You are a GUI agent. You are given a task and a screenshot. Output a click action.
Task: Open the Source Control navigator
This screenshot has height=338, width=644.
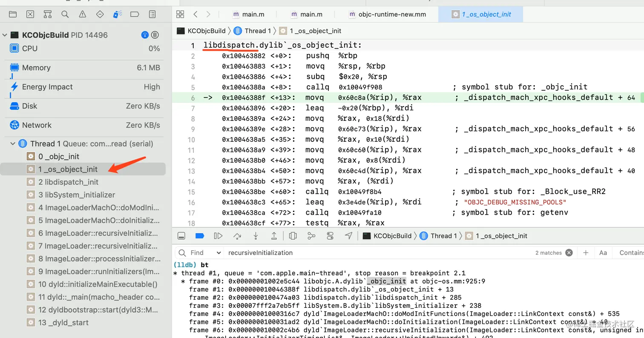30,14
